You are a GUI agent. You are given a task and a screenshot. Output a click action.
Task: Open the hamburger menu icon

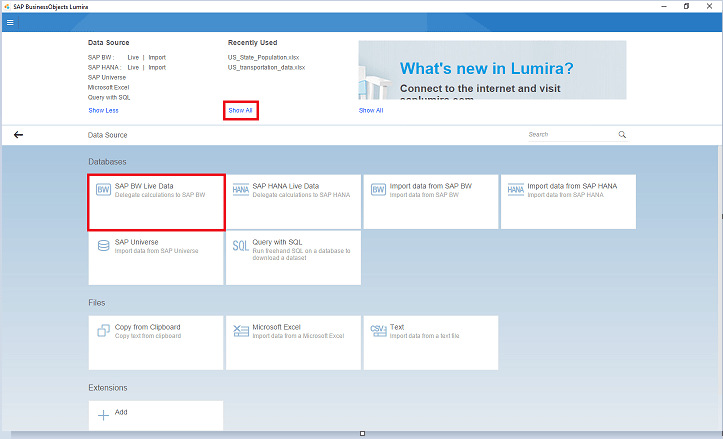10,23
